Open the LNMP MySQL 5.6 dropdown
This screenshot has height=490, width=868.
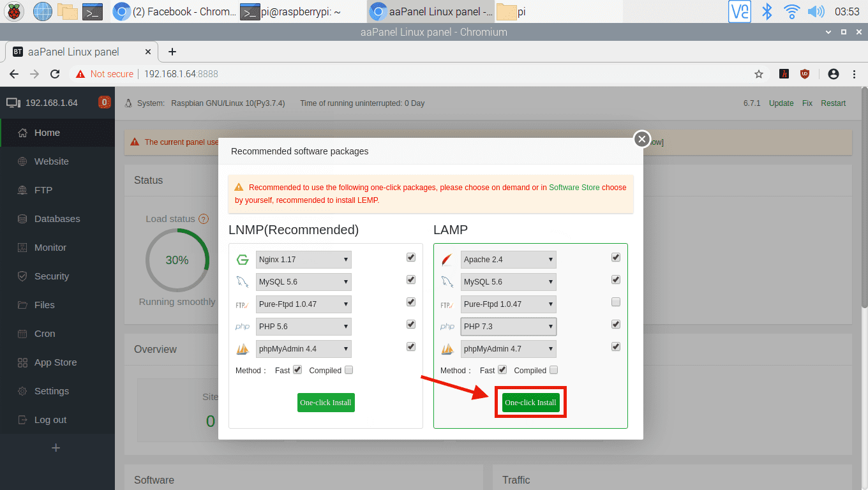click(303, 282)
